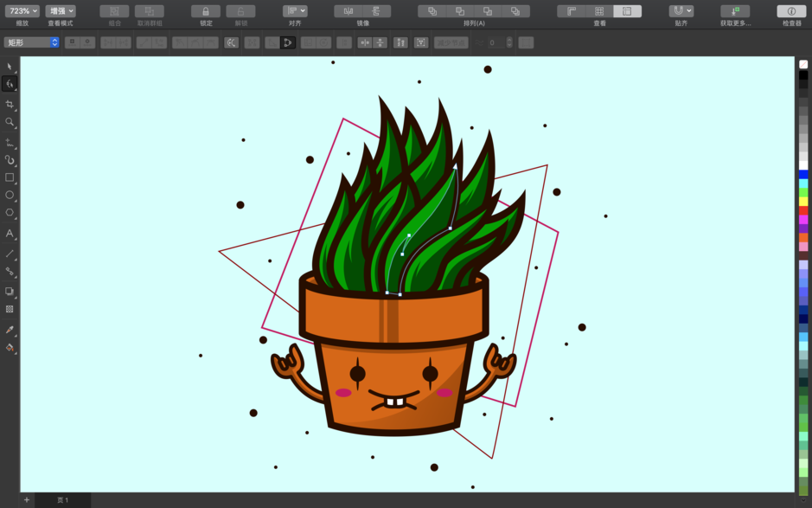Choose the Zoom tool

pyautogui.click(x=10, y=122)
